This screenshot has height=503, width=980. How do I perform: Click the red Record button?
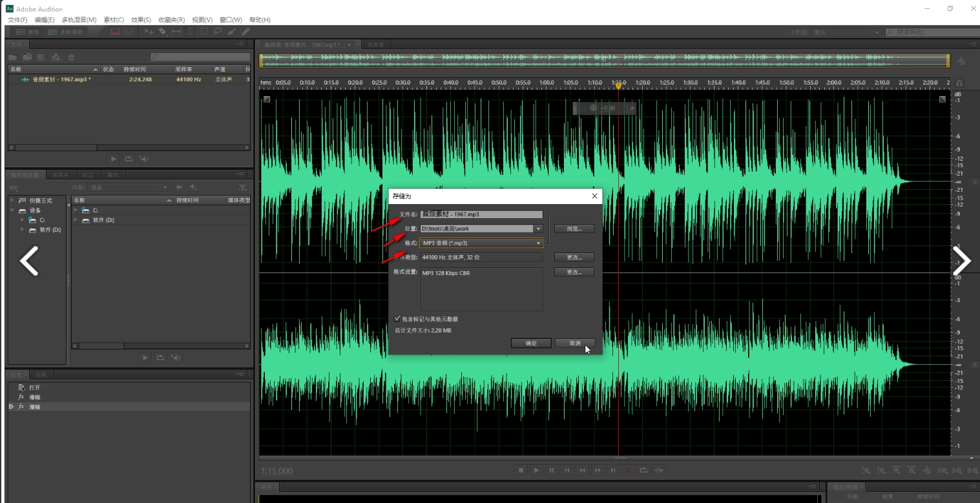(629, 470)
